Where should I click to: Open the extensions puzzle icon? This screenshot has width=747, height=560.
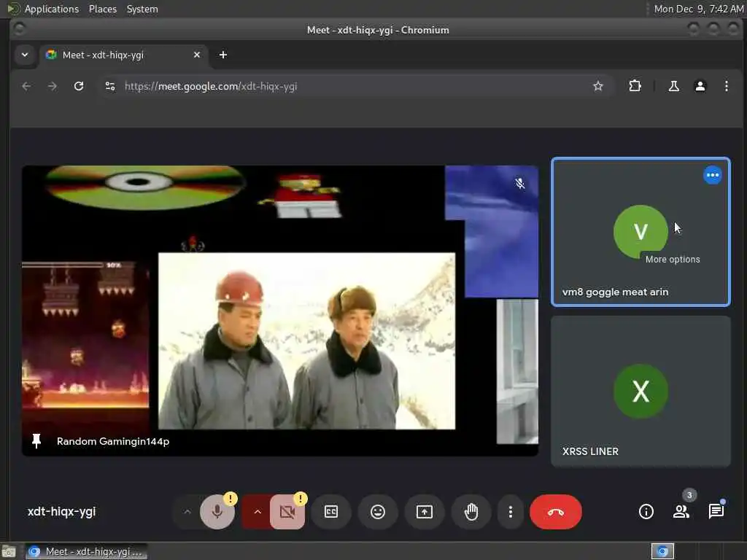click(x=635, y=86)
